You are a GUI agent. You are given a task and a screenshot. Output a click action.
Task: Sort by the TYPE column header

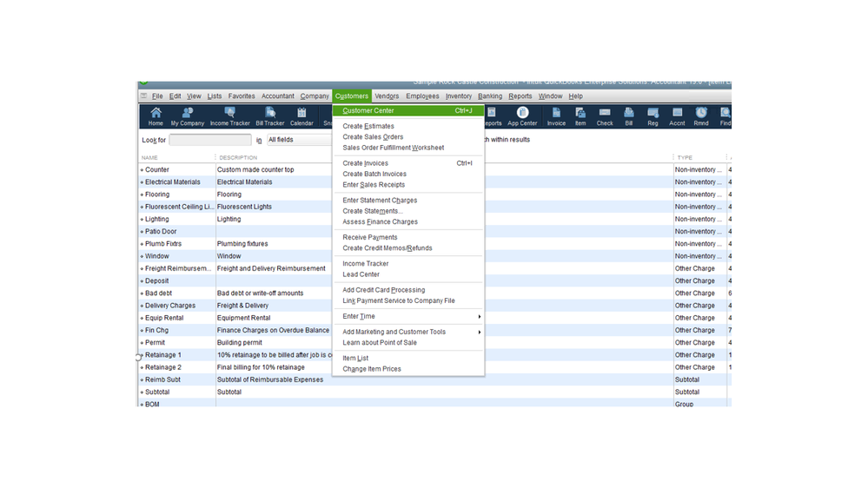[x=684, y=158]
